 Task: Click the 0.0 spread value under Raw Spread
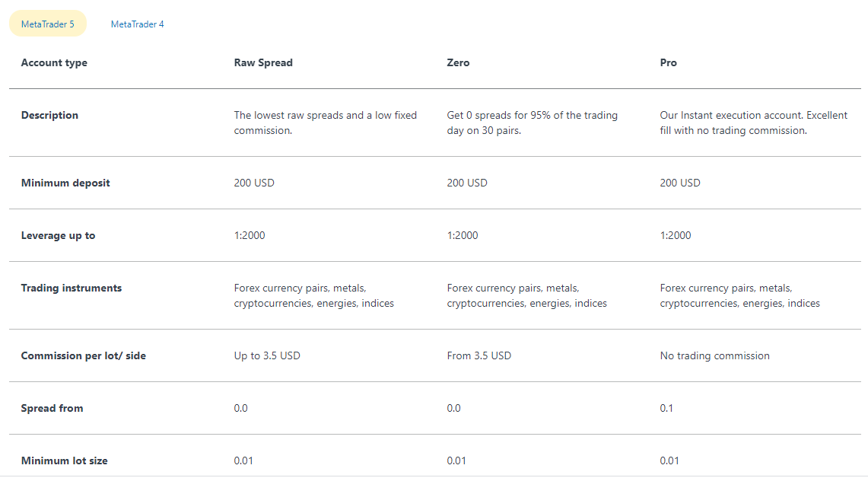click(x=241, y=408)
